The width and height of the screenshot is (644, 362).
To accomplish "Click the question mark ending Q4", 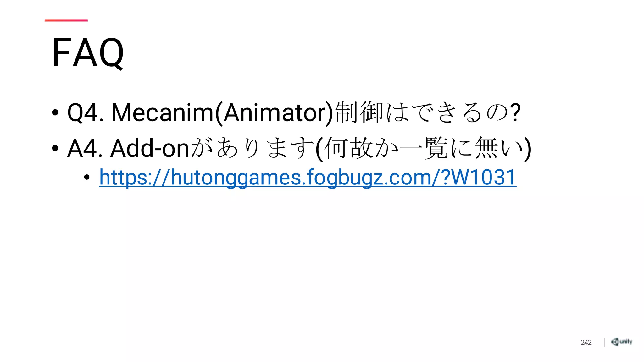I will pyautogui.click(x=515, y=112).
